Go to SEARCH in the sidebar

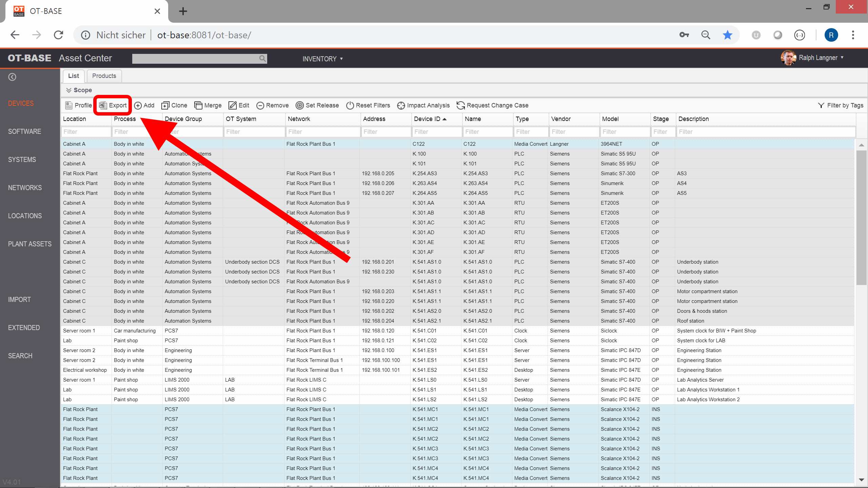click(20, 356)
